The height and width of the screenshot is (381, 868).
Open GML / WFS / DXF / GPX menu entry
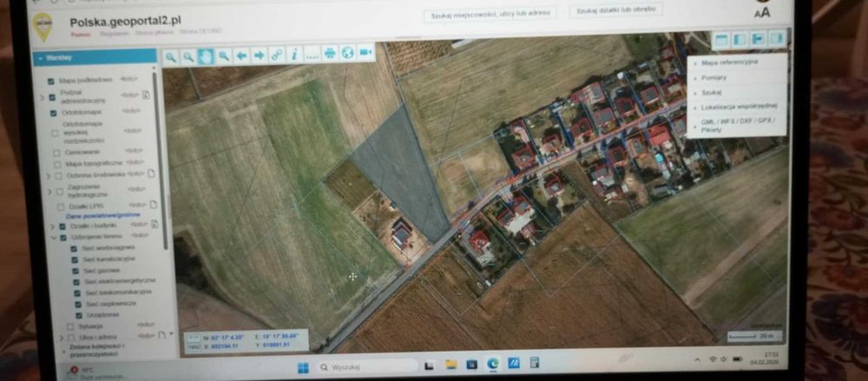pyautogui.click(x=737, y=125)
